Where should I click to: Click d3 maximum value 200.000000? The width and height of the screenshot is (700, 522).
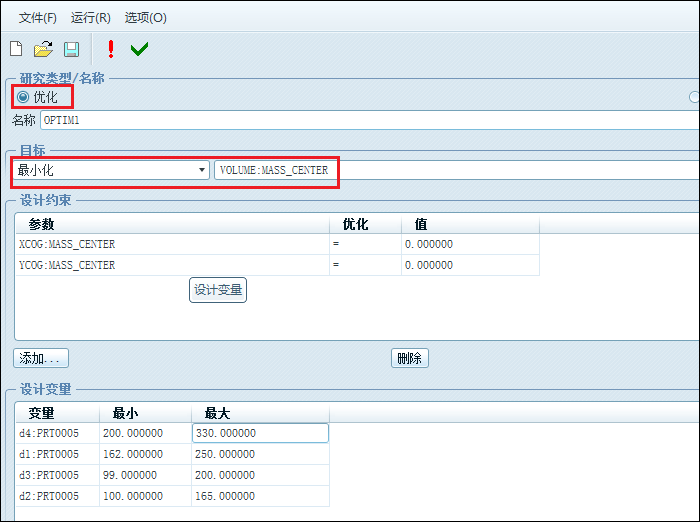click(x=260, y=475)
